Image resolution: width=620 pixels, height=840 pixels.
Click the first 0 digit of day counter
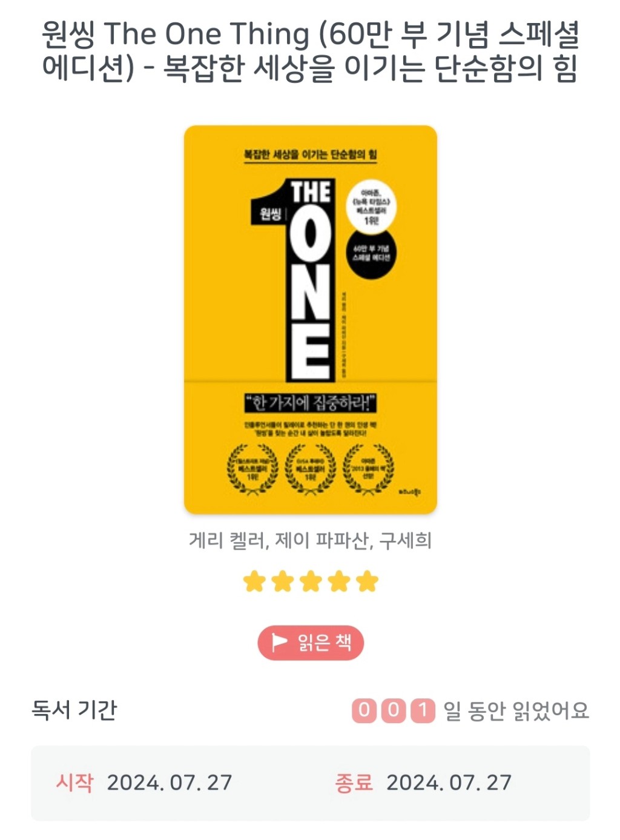point(364,710)
